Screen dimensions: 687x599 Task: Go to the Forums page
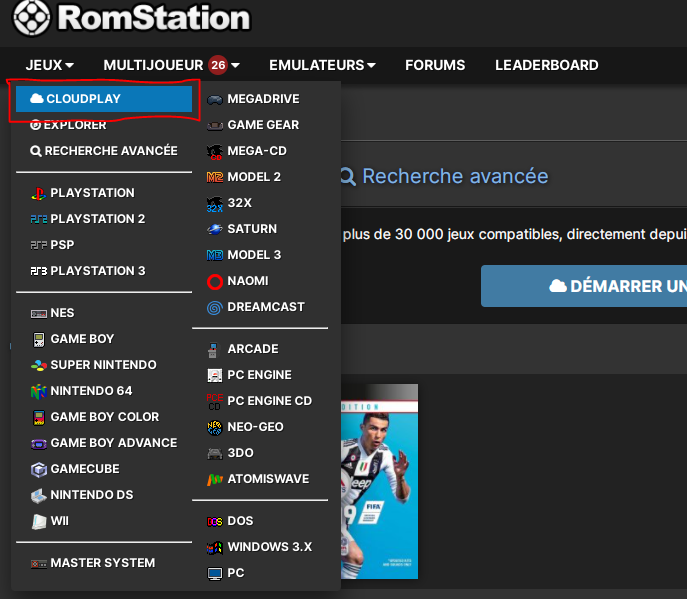tap(435, 65)
